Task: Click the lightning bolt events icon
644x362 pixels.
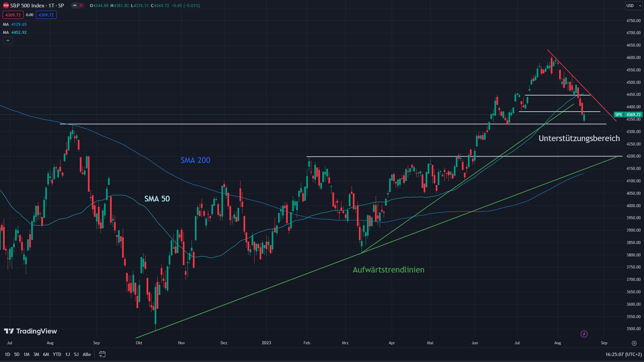Action: coord(584,334)
